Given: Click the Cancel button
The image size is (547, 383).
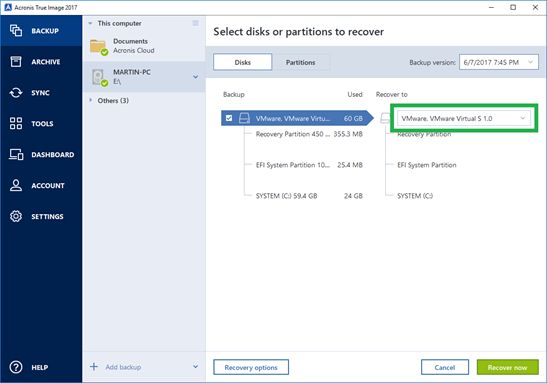Looking at the screenshot, I should tap(445, 367).
